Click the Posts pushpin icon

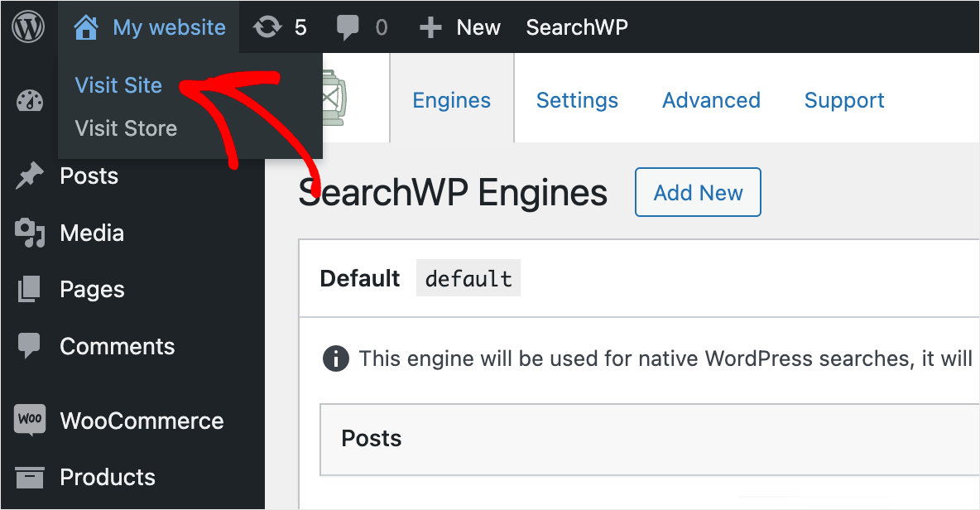tap(29, 176)
